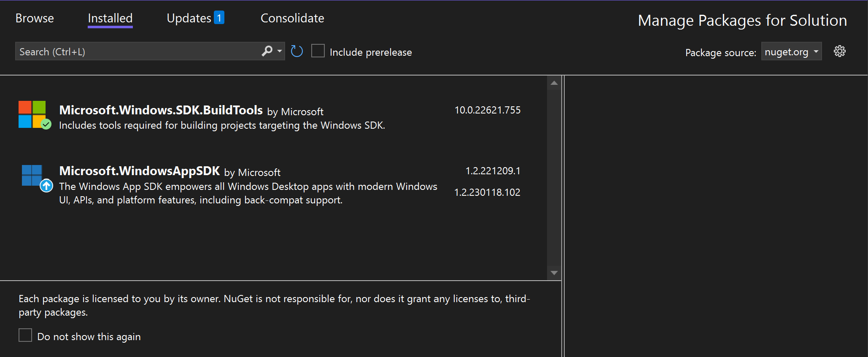This screenshot has width=868, height=357.
Task: Click the update-available arrow badge on WindowsAppSDK
Action: (46, 186)
